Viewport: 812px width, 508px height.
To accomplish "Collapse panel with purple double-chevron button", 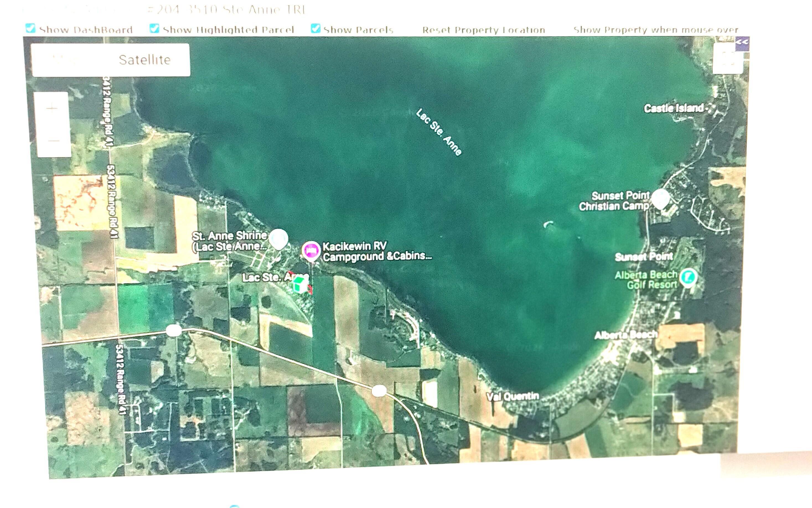I will click(x=742, y=43).
